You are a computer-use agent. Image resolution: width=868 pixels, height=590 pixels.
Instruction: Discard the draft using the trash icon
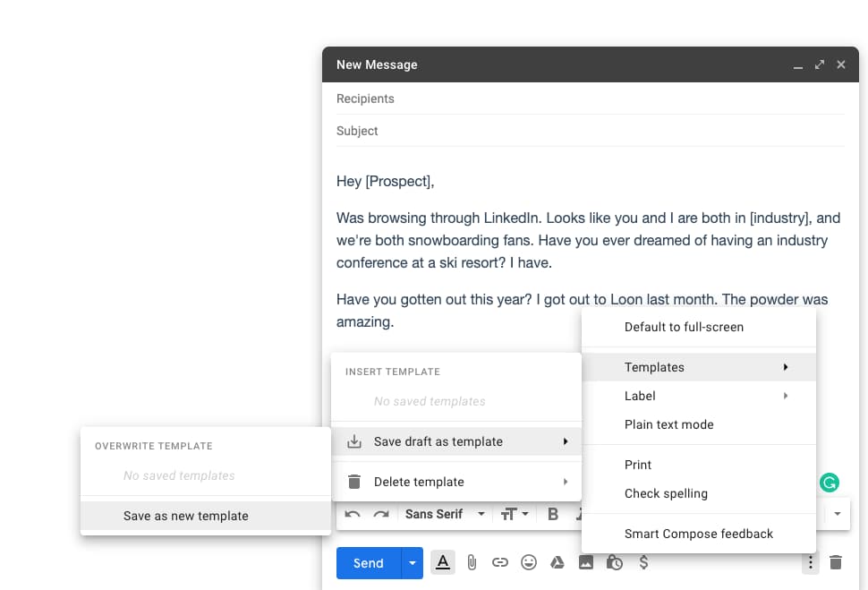pyautogui.click(x=835, y=562)
